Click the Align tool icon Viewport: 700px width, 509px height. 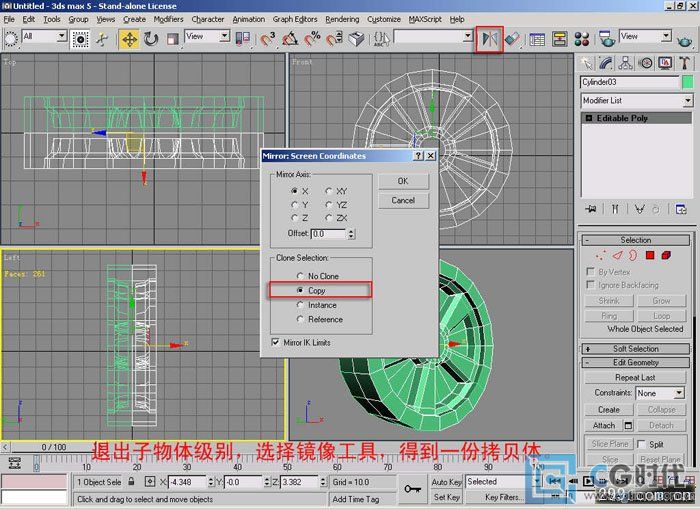(x=512, y=39)
